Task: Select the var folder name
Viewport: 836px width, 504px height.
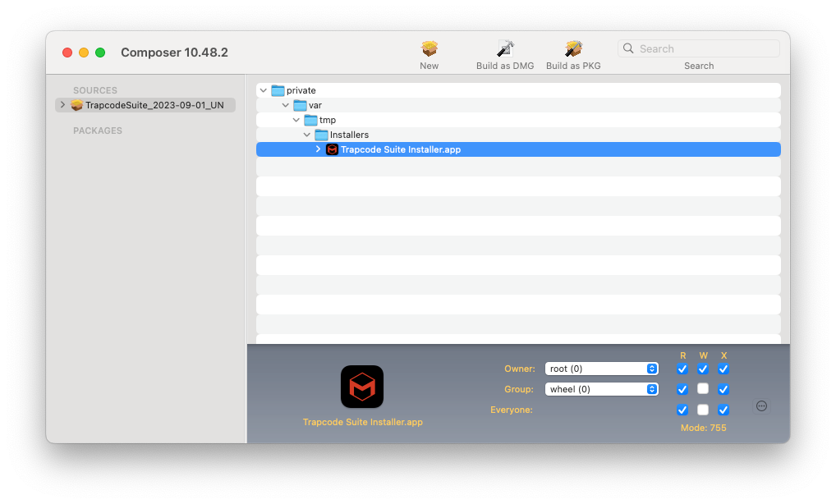Action: pyautogui.click(x=315, y=106)
